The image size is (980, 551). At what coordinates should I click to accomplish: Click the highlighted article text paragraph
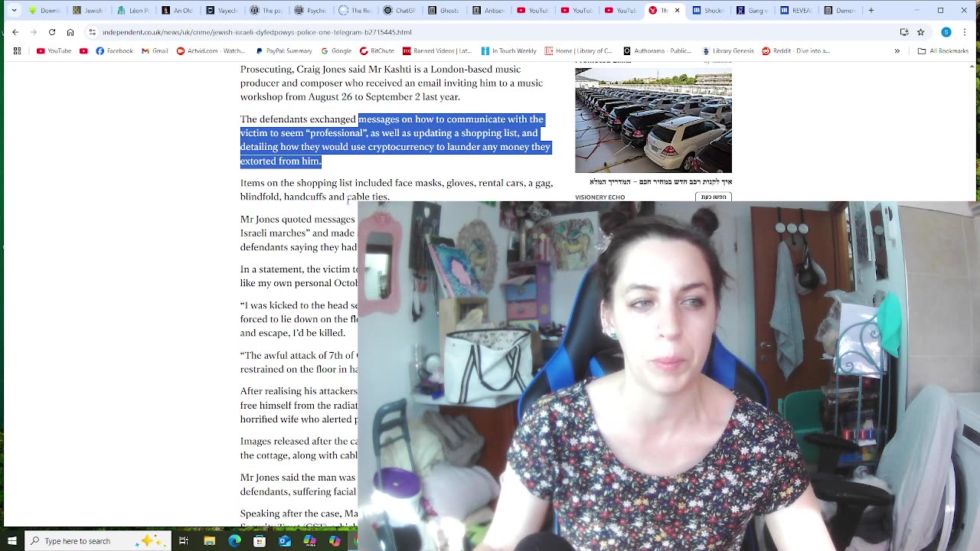click(x=395, y=140)
